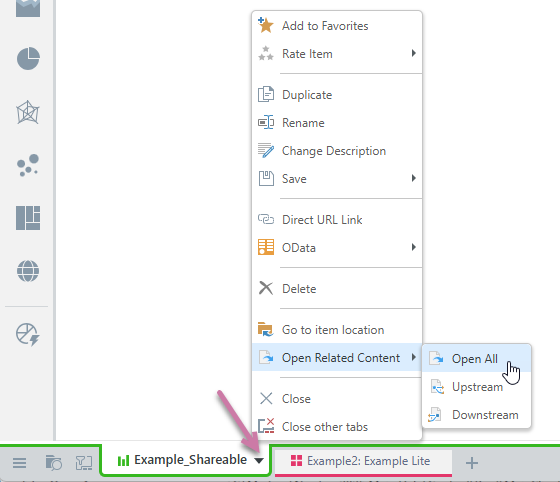Click the icon right of the folder

[x=84, y=463]
